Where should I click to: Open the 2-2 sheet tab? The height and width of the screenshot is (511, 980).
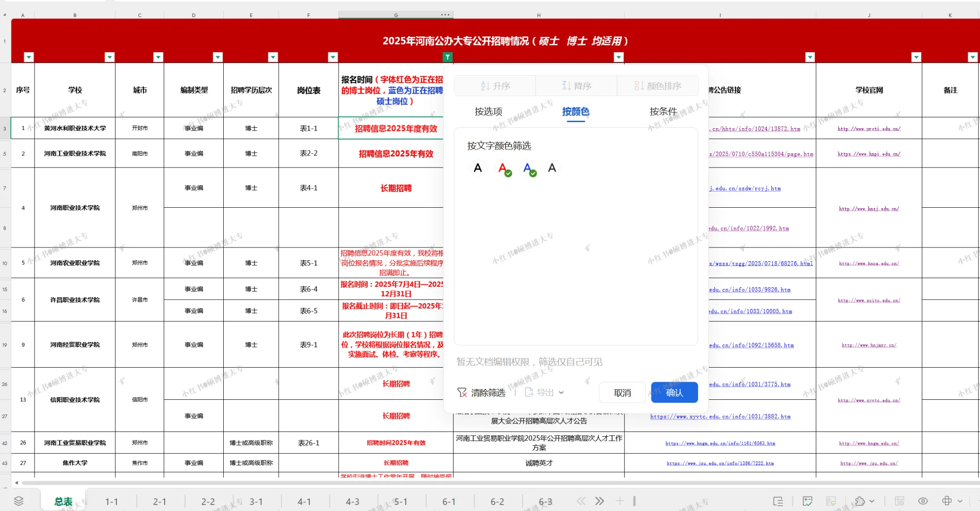[x=208, y=502]
